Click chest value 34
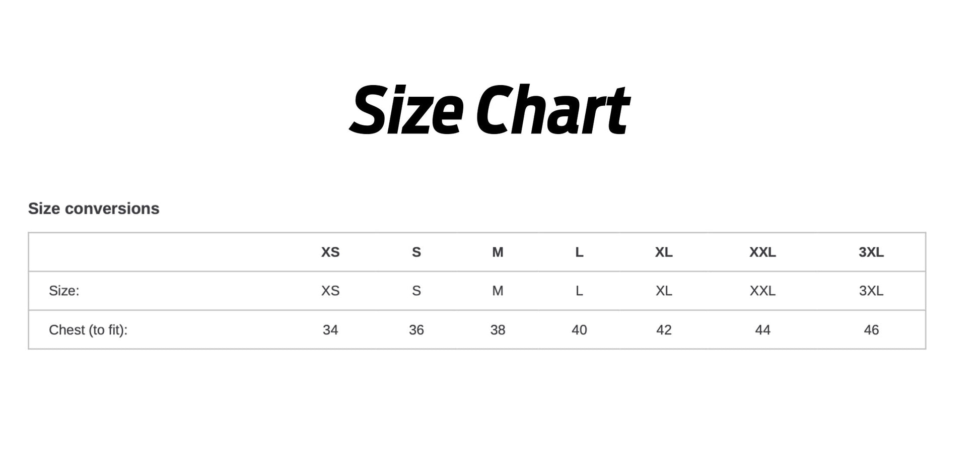980x476 pixels. [330, 330]
